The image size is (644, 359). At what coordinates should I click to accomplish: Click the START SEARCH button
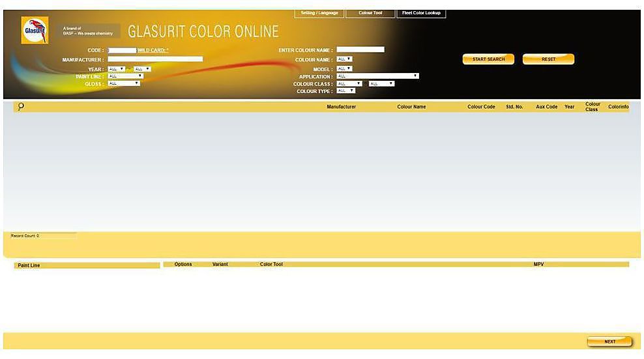coord(488,59)
